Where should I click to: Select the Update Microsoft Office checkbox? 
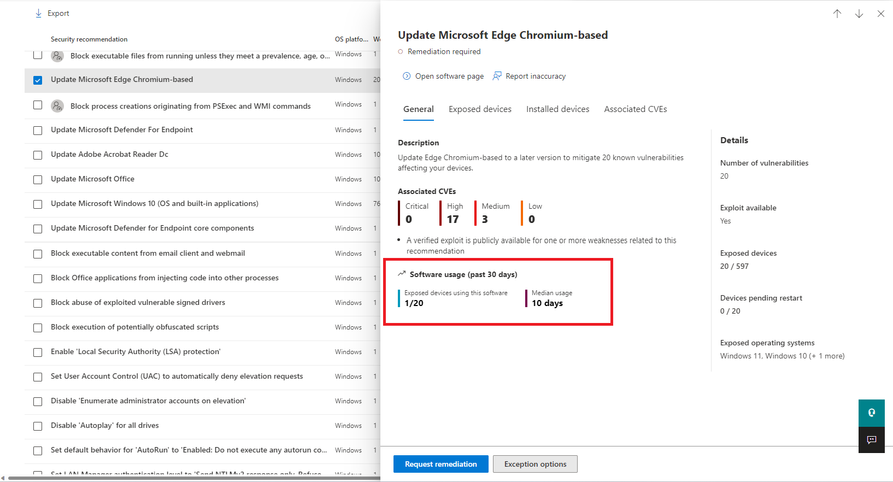38,180
